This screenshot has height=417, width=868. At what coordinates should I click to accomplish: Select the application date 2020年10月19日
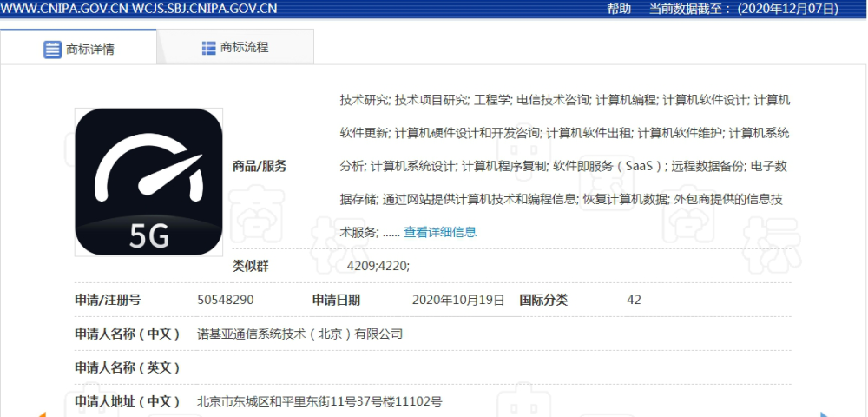coord(458,300)
